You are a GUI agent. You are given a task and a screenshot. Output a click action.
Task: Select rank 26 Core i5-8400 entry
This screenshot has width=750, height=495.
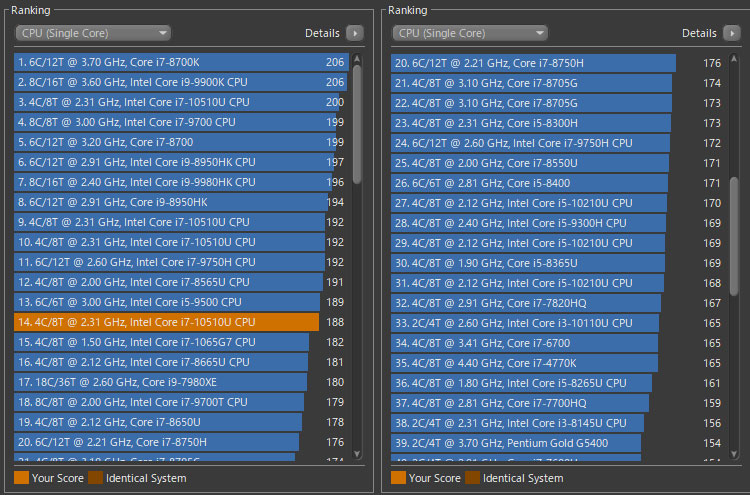(x=529, y=183)
